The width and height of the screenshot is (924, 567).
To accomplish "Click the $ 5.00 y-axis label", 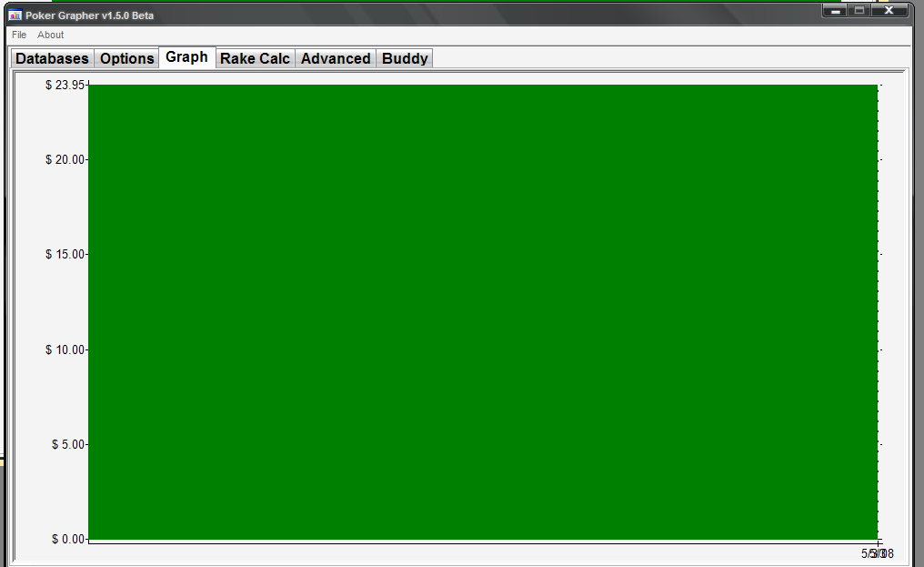I will coord(65,444).
